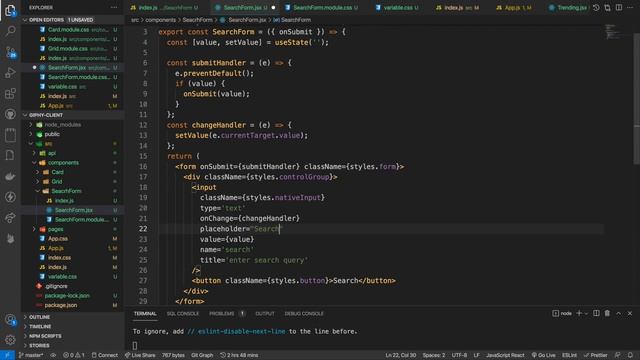Open errors and warnings count in status bar

74,355
